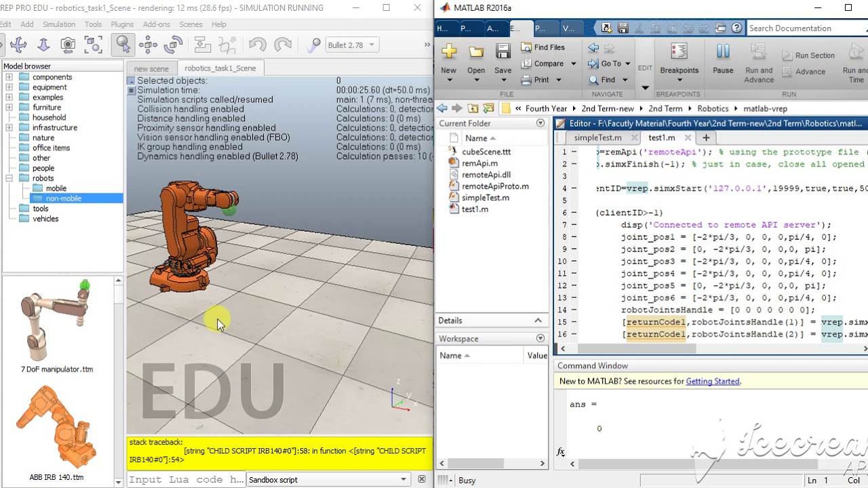Image resolution: width=868 pixels, height=488 pixels.
Task: Collapse the robots folder in Model browser
Action: coord(9,178)
